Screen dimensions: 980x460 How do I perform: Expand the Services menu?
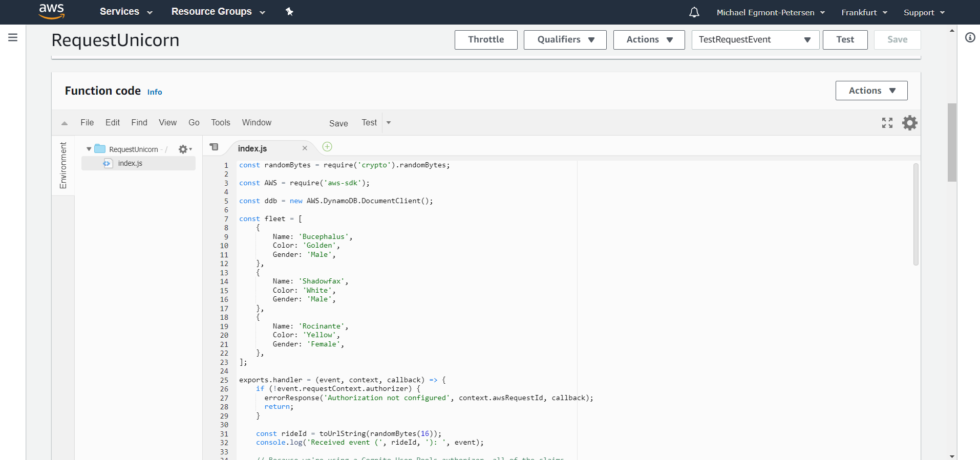126,12
